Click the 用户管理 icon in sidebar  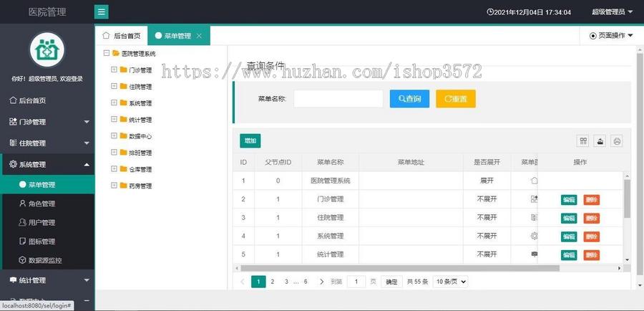23,222
